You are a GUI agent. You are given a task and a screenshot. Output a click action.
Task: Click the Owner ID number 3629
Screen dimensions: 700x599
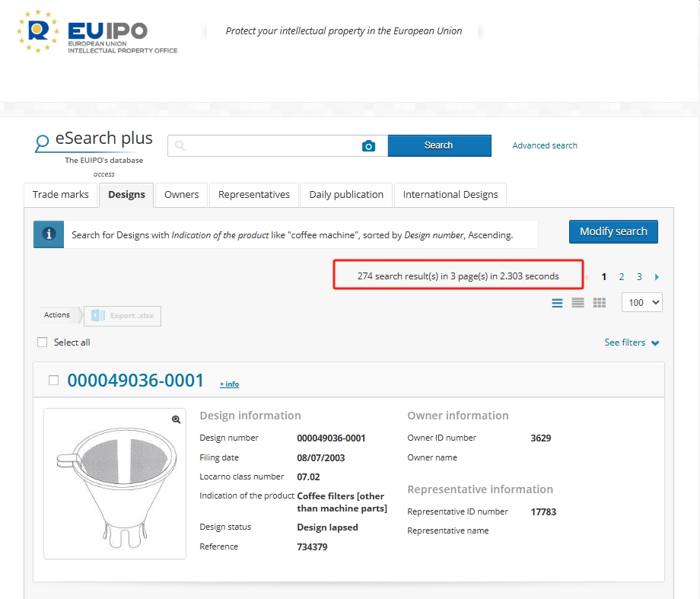[541, 438]
